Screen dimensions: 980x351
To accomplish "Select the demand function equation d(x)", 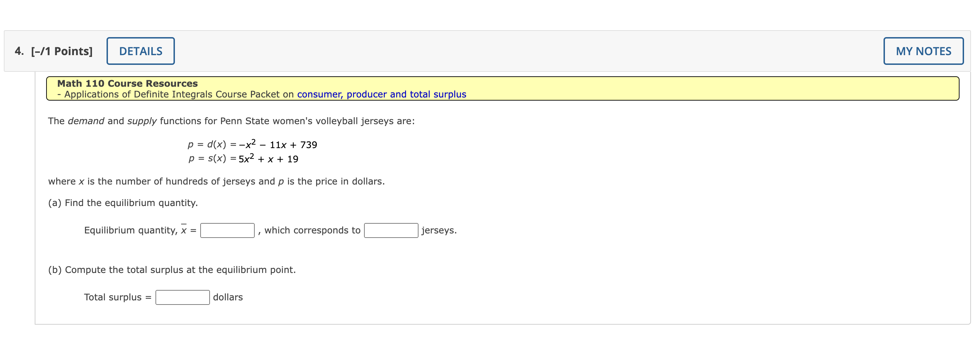I will coord(252,144).
